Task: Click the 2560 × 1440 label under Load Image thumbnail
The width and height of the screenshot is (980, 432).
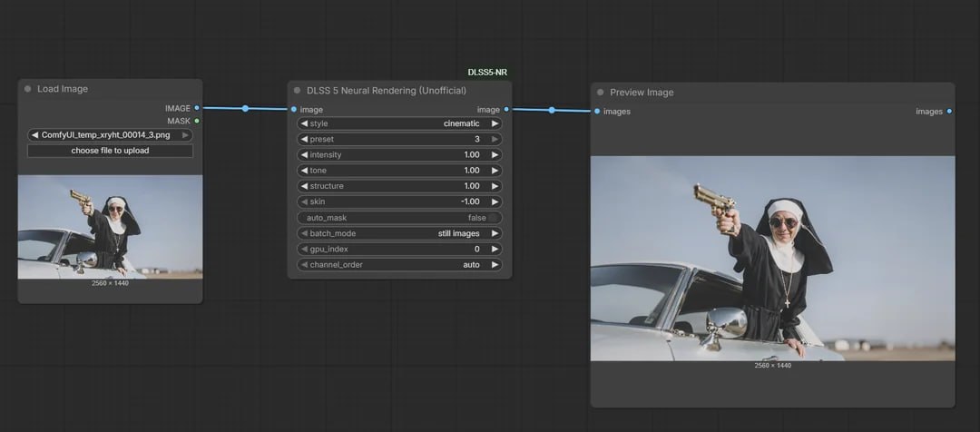Action: 110,283
